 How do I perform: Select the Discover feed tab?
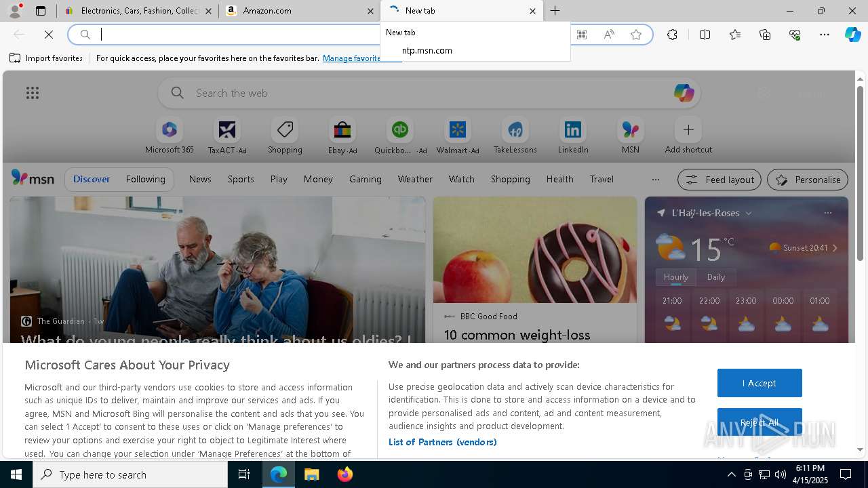point(92,179)
